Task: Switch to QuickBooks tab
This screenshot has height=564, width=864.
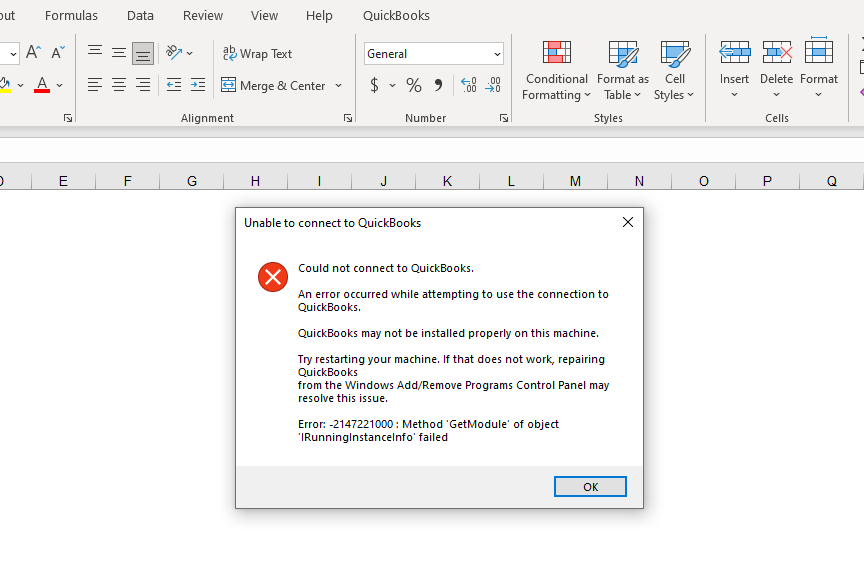Action: coord(396,15)
